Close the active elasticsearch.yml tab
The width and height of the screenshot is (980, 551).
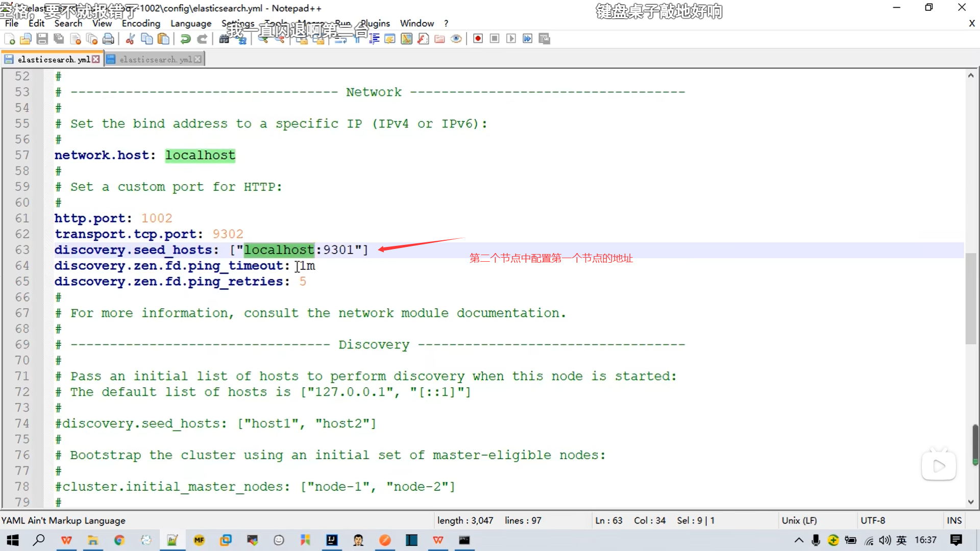point(96,60)
